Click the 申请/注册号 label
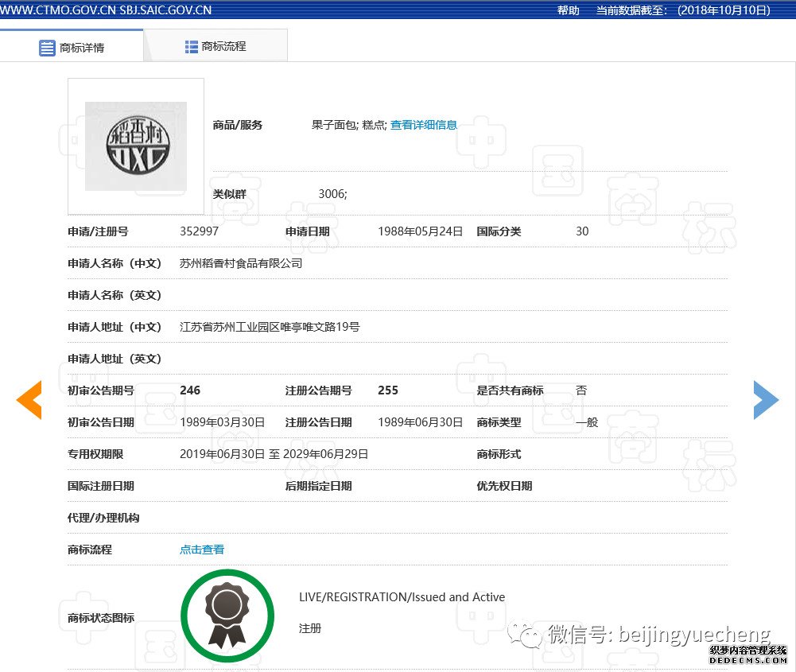 click(x=98, y=231)
